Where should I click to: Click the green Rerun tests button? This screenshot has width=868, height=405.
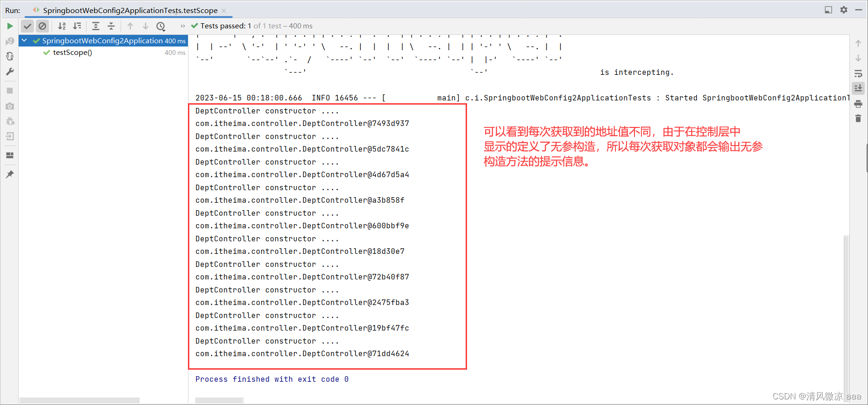click(10, 26)
